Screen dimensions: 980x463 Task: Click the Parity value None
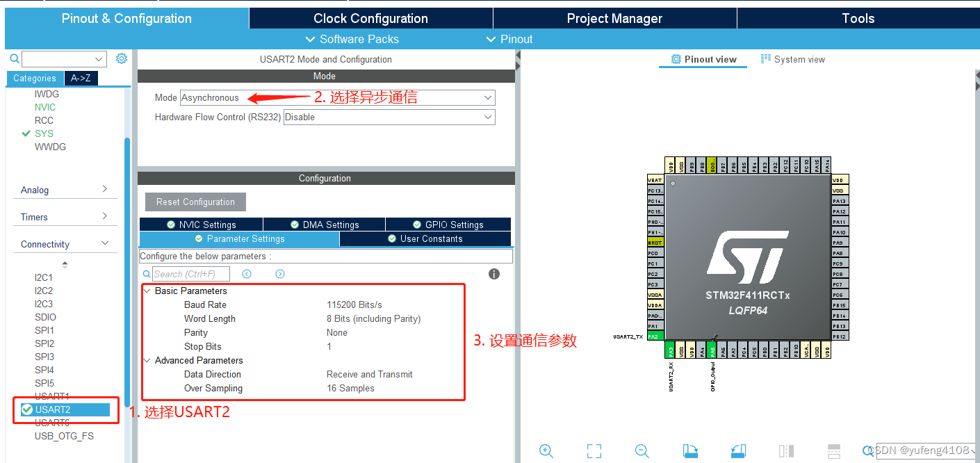[x=337, y=332]
